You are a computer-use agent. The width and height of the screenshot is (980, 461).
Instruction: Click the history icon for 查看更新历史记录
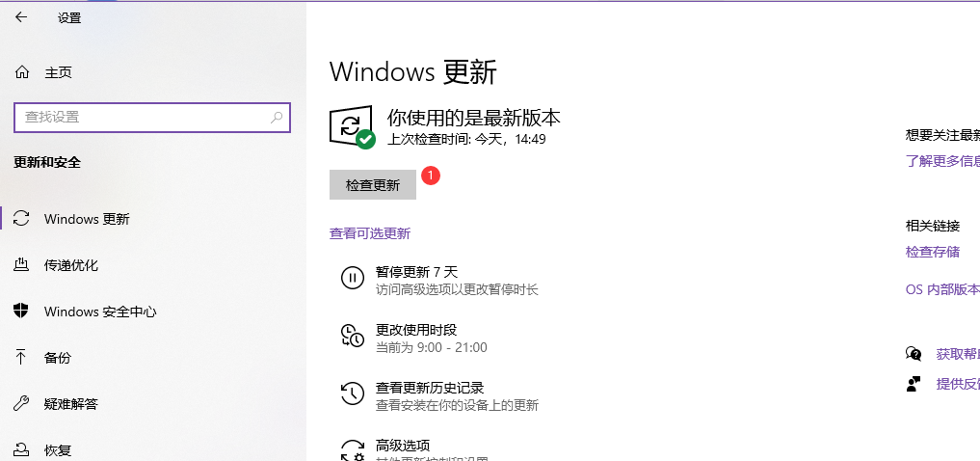click(x=353, y=393)
